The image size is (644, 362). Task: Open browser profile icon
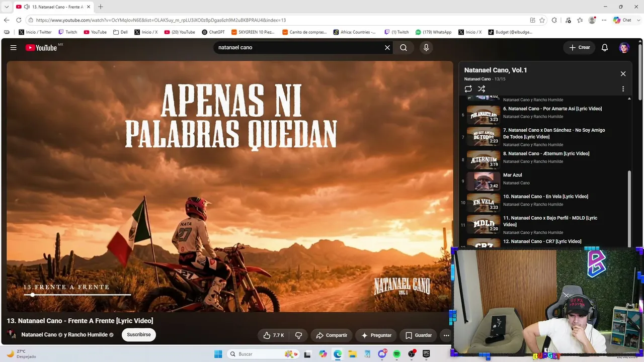point(592,20)
